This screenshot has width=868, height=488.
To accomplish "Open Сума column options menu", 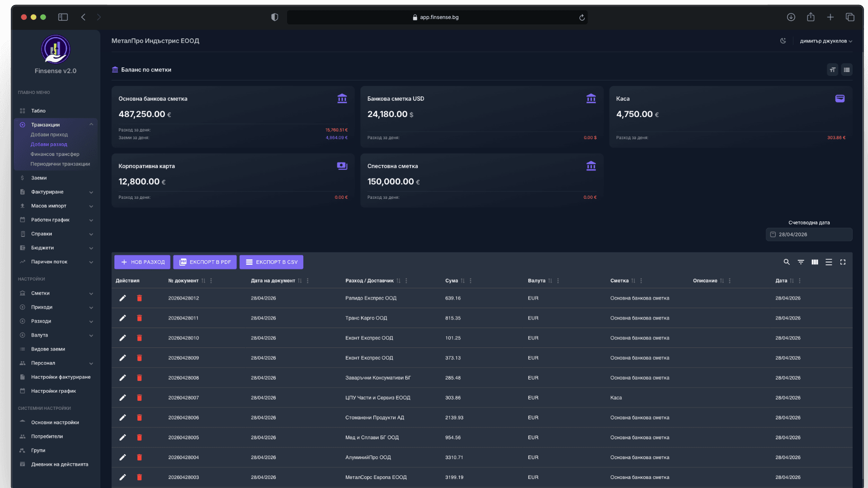I will coord(471,281).
